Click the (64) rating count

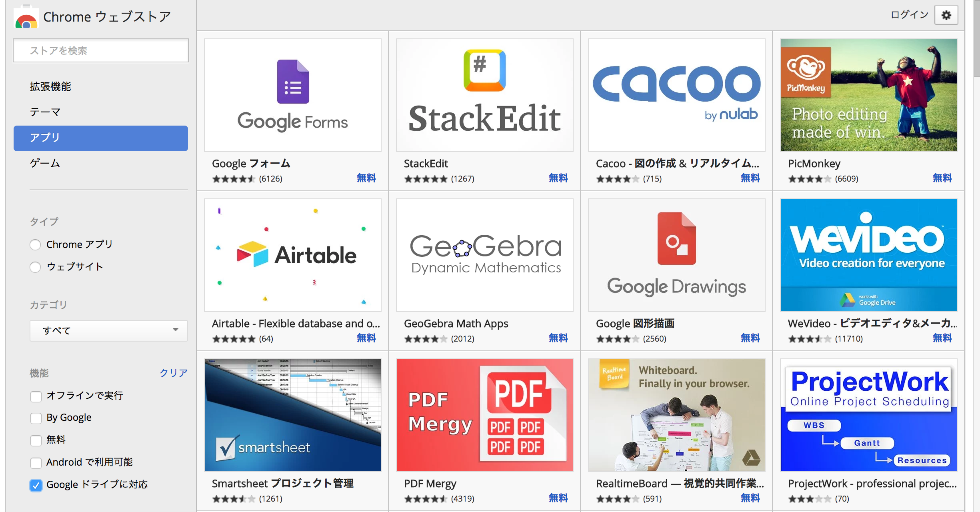tap(266, 339)
